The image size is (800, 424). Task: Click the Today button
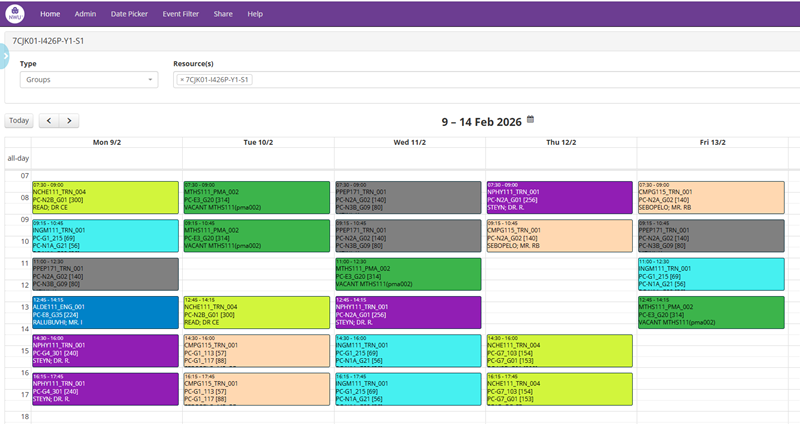[x=19, y=121]
